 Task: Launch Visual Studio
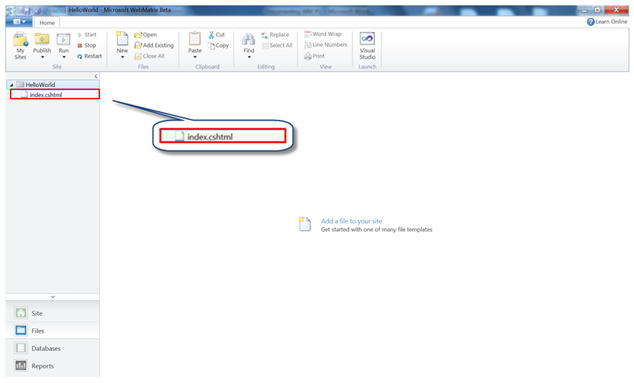point(367,46)
